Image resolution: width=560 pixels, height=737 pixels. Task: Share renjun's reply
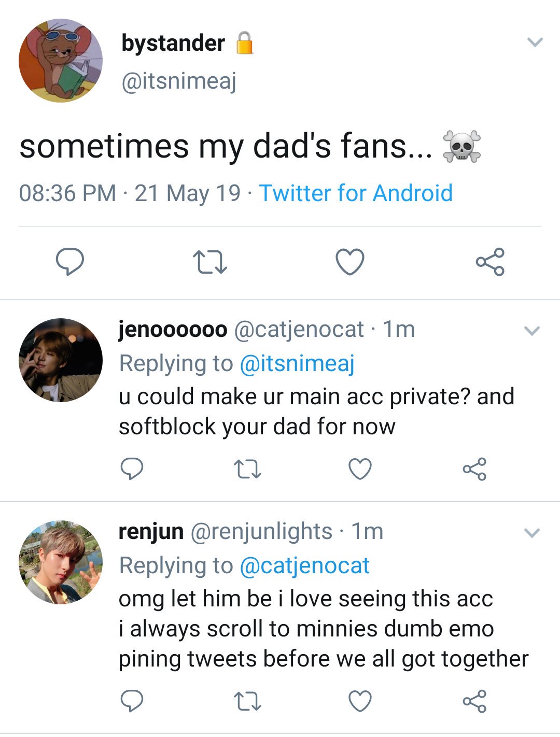(x=474, y=701)
